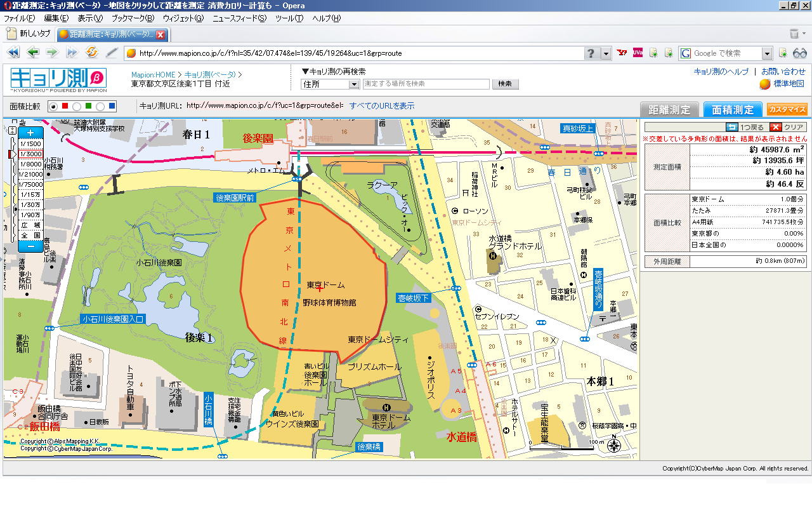
Task: Open the ウィジェット menu
Action: click(x=183, y=18)
